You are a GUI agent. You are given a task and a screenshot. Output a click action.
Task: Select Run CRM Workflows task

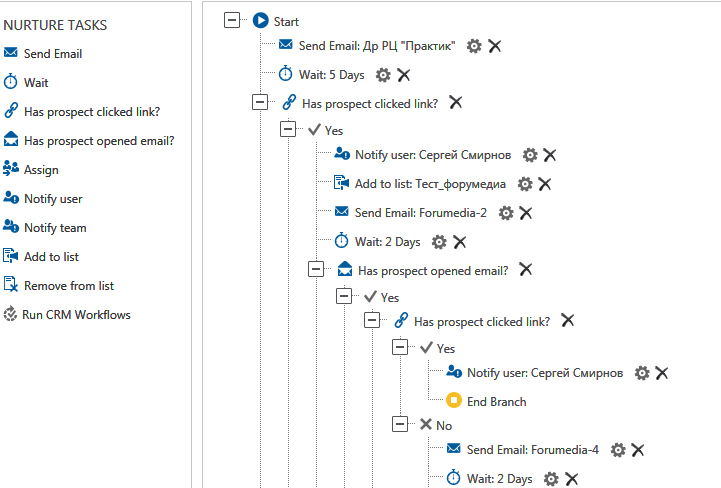[x=76, y=315]
